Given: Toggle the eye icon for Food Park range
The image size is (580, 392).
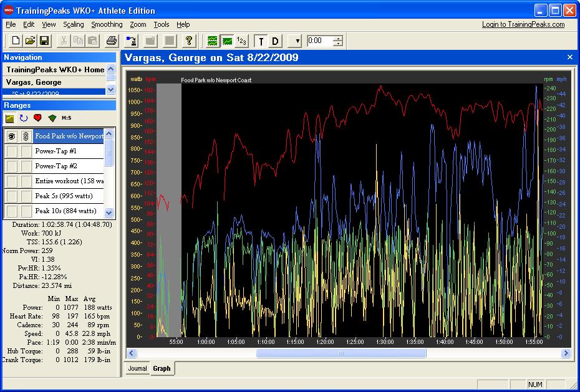Looking at the screenshot, I should coord(11,136).
